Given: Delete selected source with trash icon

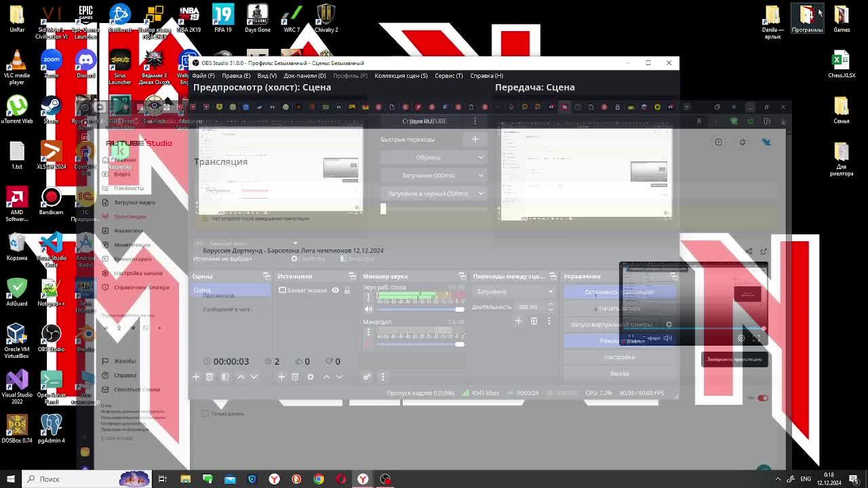Looking at the screenshot, I should pyautogui.click(x=295, y=377).
